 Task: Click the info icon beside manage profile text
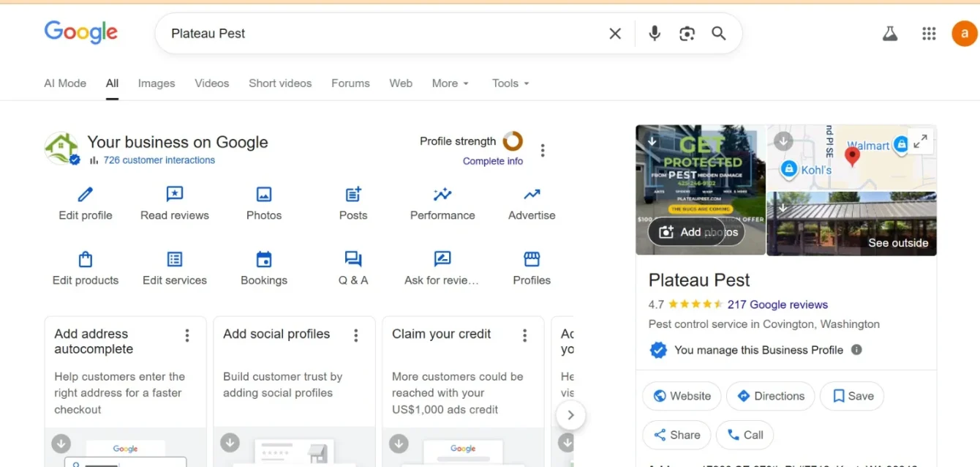[x=856, y=350]
